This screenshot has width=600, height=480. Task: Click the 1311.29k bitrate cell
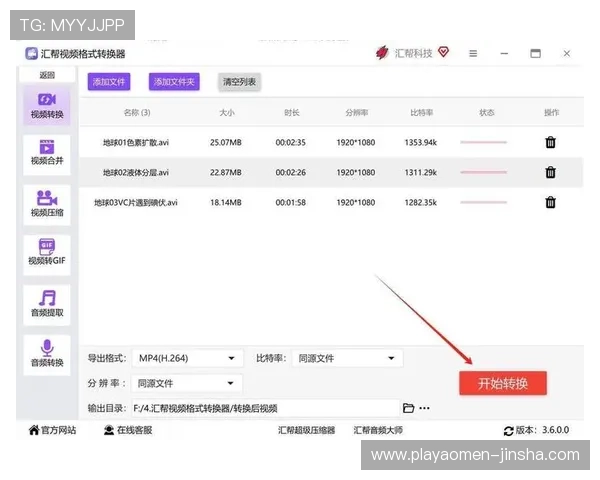coord(421,172)
